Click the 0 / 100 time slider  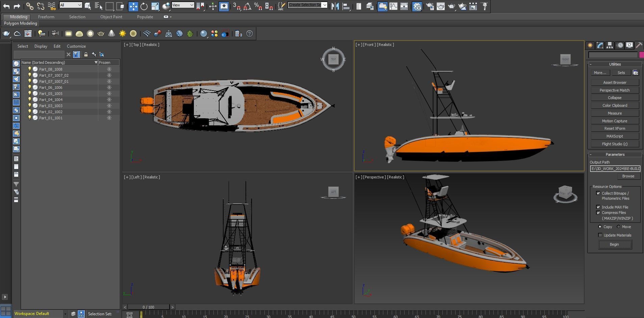coord(149,307)
